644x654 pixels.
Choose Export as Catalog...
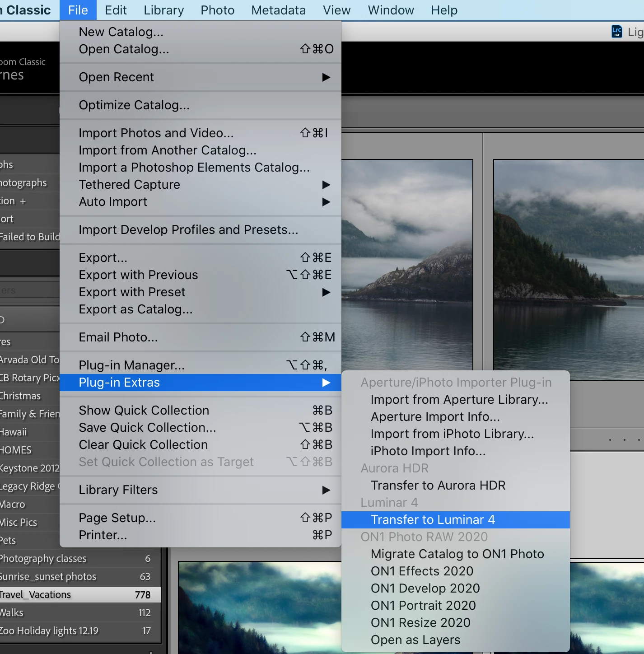(201, 309)
